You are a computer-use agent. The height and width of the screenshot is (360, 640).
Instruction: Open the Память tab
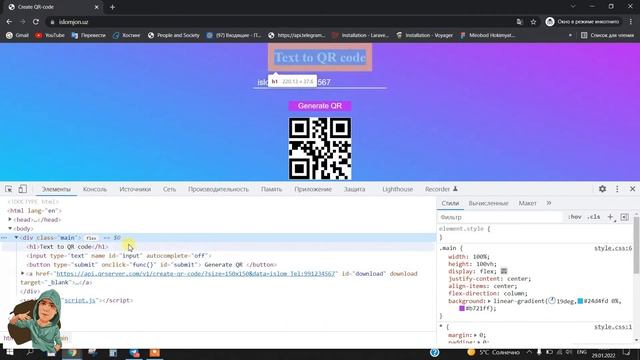(271, 189)
